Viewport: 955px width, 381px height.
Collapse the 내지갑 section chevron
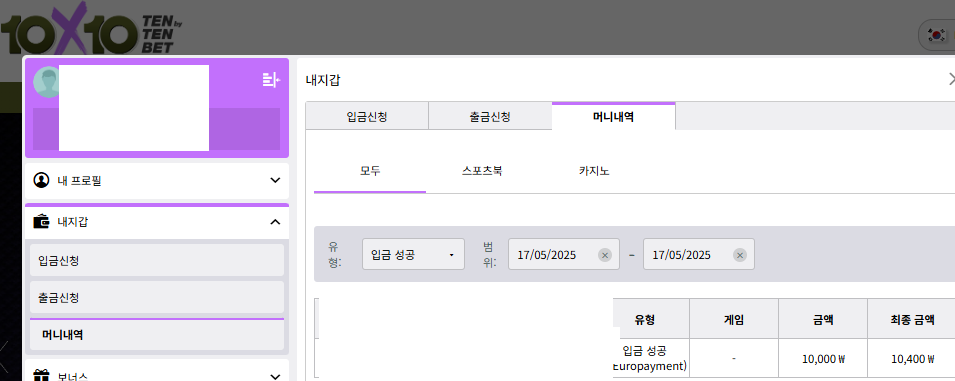click(x=275, y=222)
